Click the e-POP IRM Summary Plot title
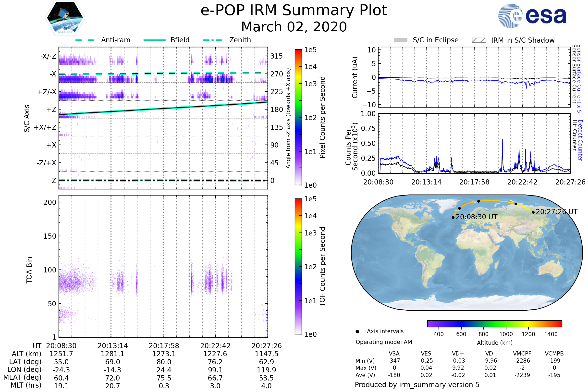 click(x=294, y=11)
